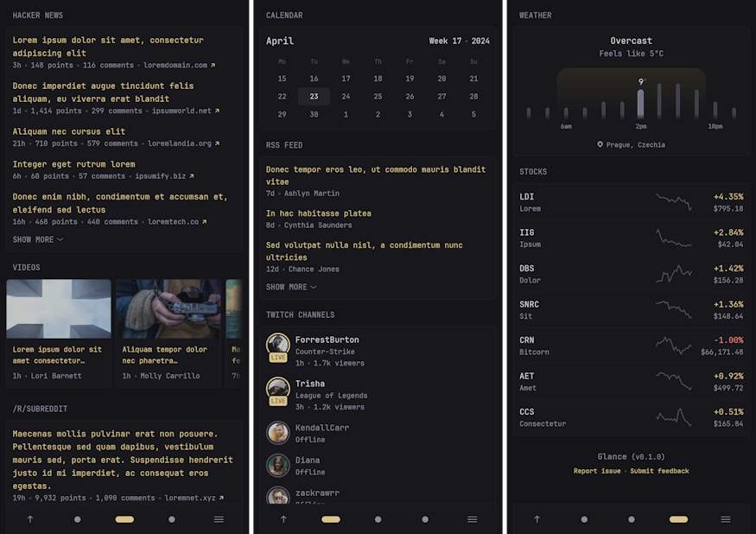Click the scroll-to-top arrow in the middle column

coord(283,519)
